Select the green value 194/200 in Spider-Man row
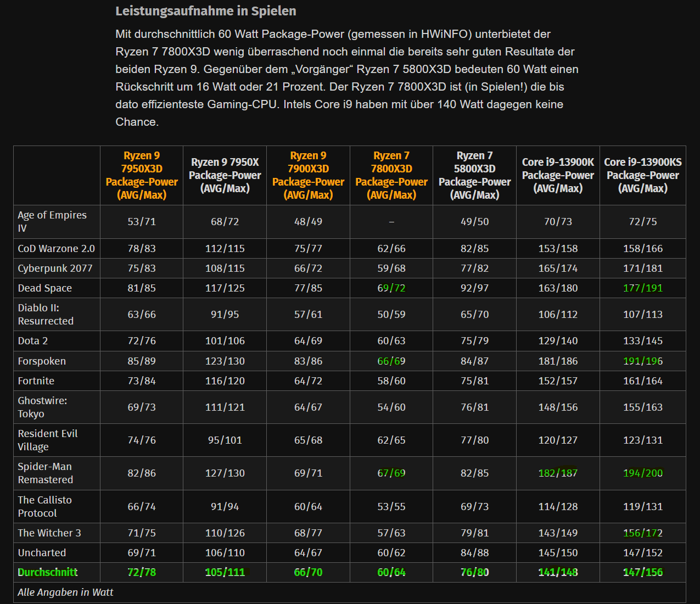The height and width of the screenshot is (604, 700). point(643,473)
